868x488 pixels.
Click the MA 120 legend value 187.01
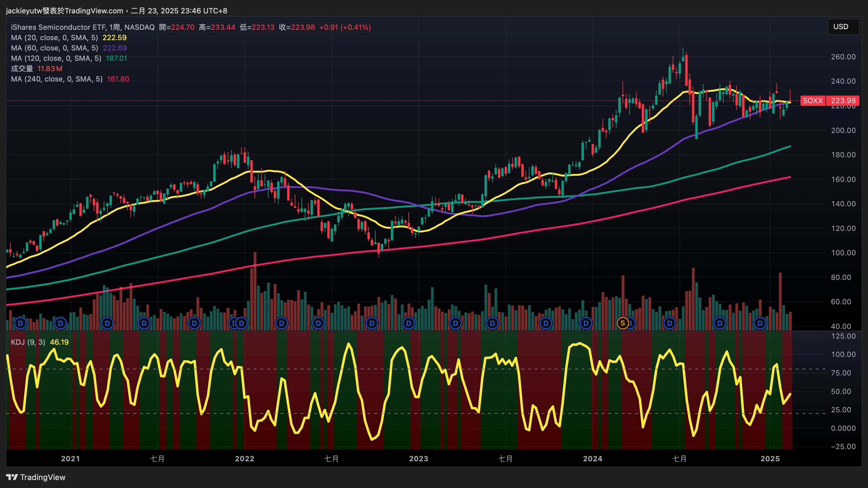[116, 58]
